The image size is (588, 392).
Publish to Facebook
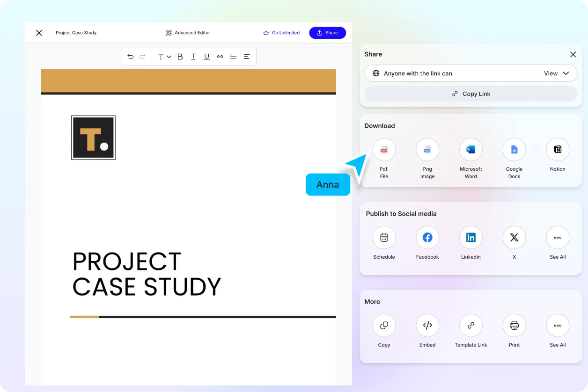[x=427, y=238]
